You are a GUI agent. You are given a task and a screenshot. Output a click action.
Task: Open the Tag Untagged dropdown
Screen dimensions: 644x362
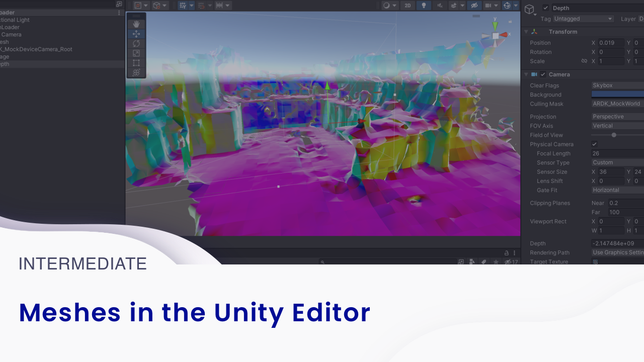point(583,19)
